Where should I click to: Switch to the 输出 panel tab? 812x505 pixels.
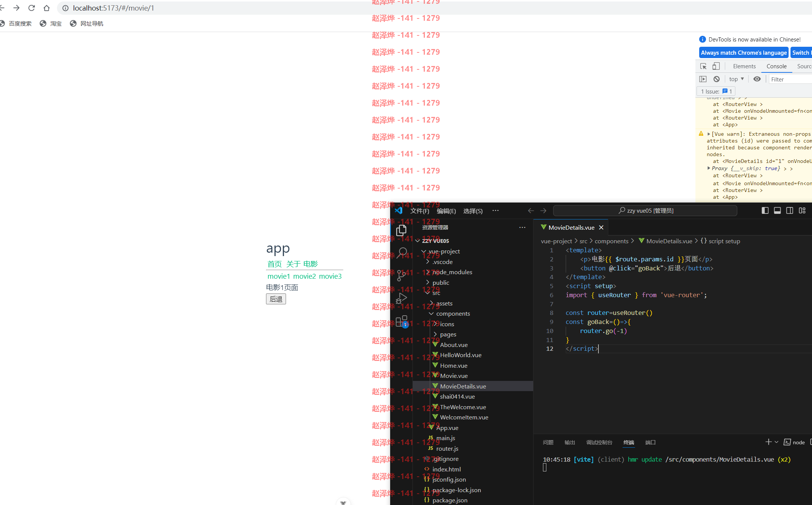570,442
